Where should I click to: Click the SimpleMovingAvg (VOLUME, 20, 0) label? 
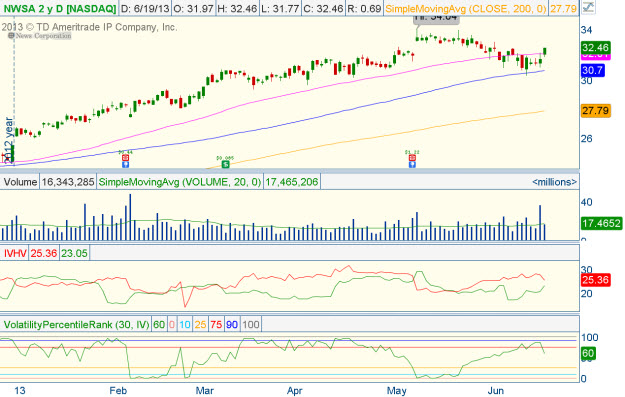[180, 182]
